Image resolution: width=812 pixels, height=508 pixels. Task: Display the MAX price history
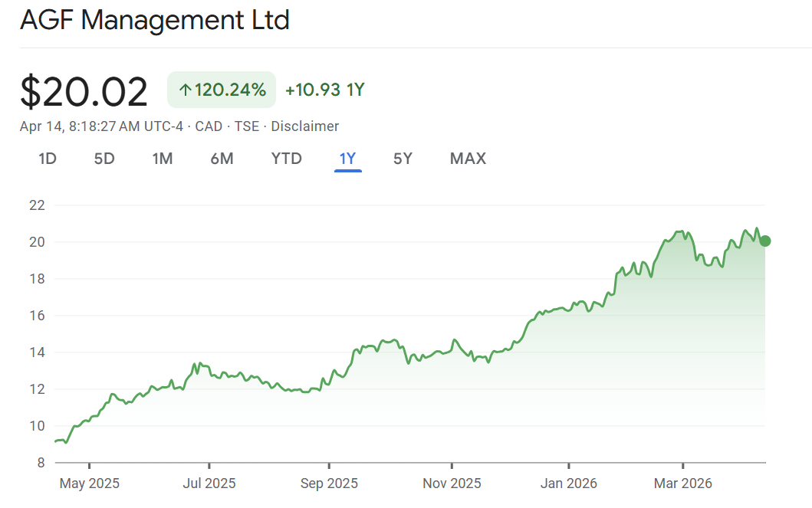(468, 159)
